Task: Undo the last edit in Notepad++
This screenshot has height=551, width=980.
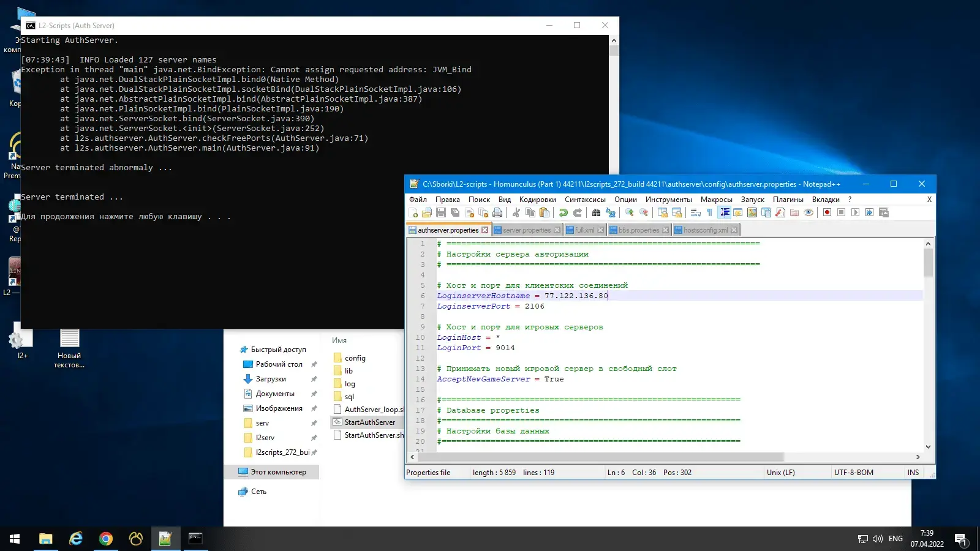Action: 563,212
